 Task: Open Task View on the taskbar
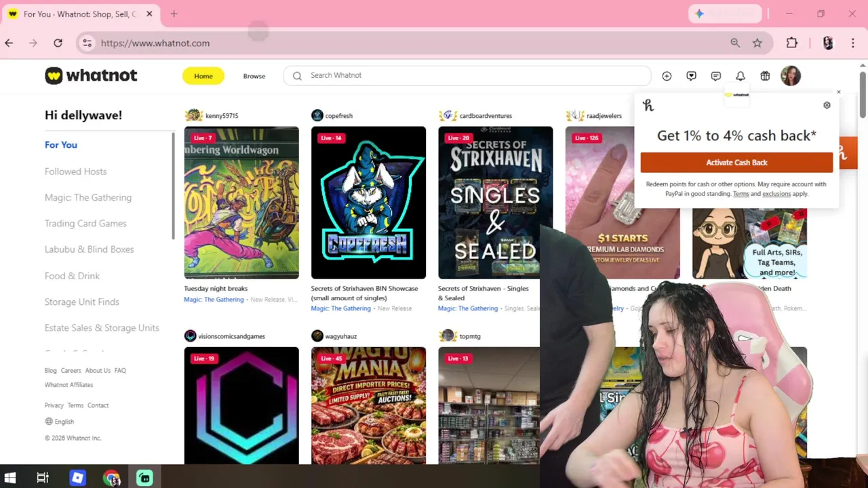pos(43,478)
